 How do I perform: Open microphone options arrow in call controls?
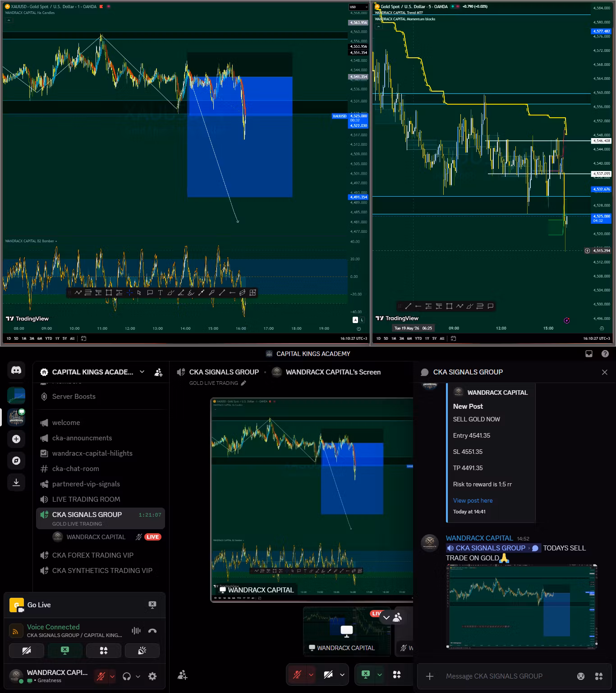311,675
